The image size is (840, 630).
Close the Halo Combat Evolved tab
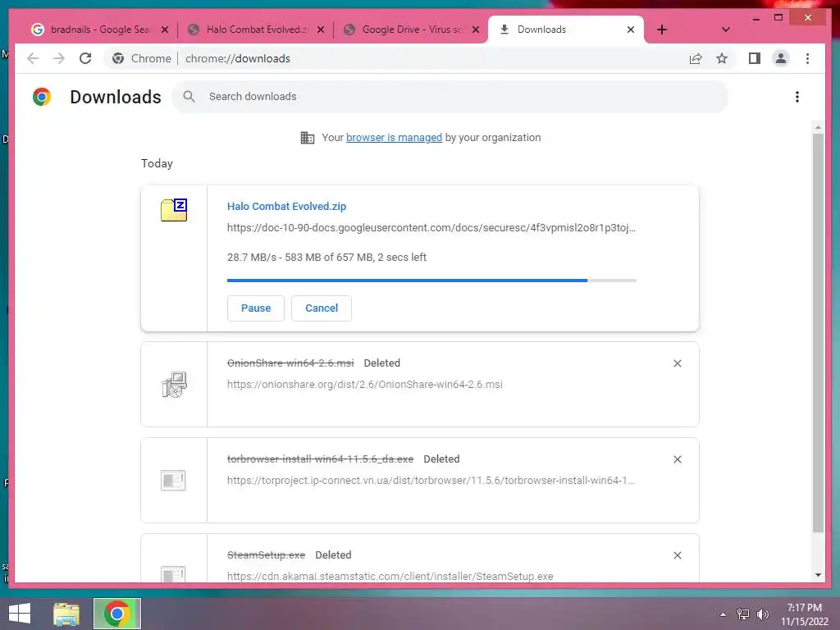pos(321,30)
